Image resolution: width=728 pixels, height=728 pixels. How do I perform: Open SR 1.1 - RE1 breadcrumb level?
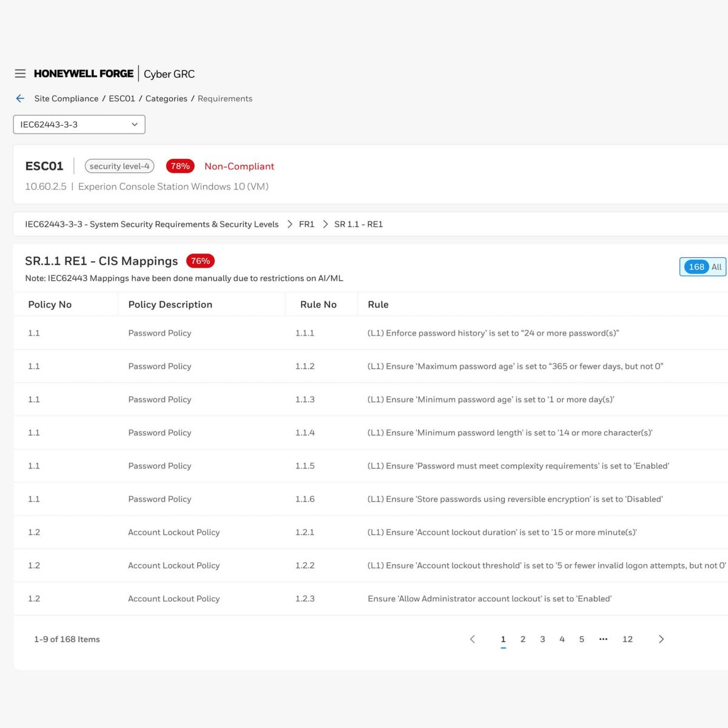[359, 224]
